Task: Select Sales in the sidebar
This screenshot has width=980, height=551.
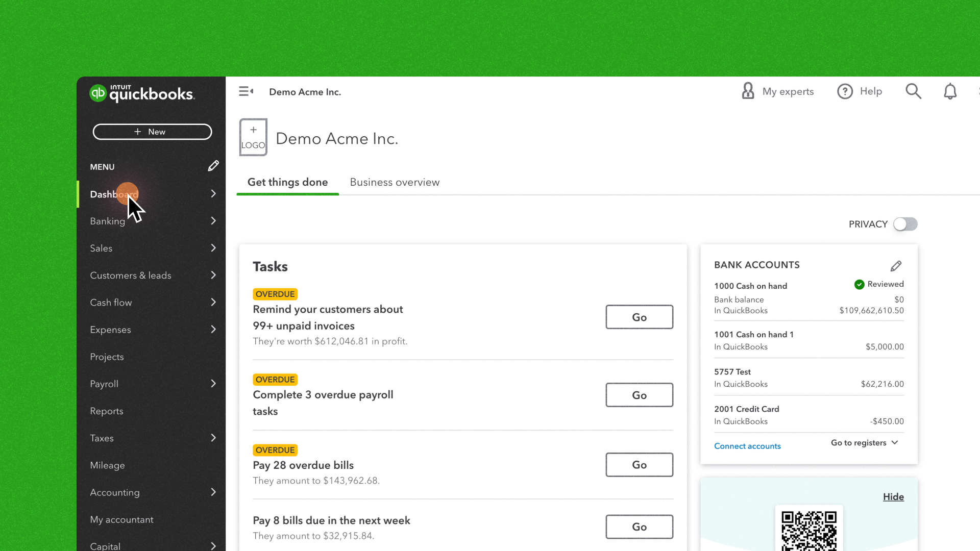Action: 101,248
